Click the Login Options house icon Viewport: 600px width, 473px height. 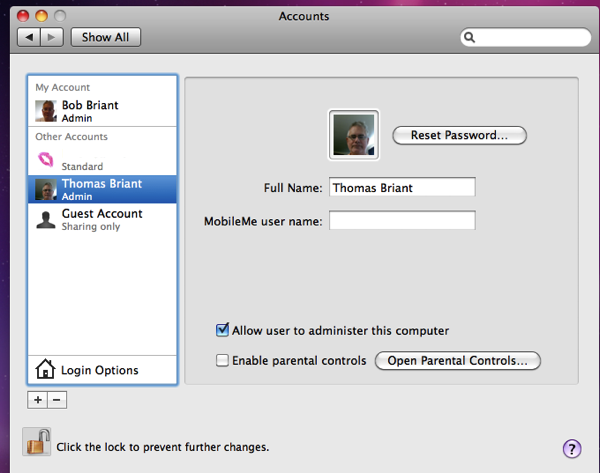point(45,369)
